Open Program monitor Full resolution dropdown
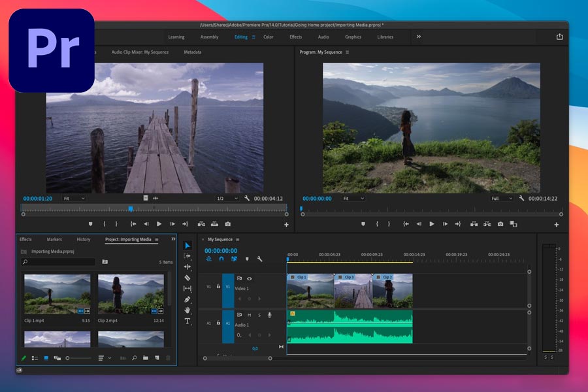 pos(502,199)
